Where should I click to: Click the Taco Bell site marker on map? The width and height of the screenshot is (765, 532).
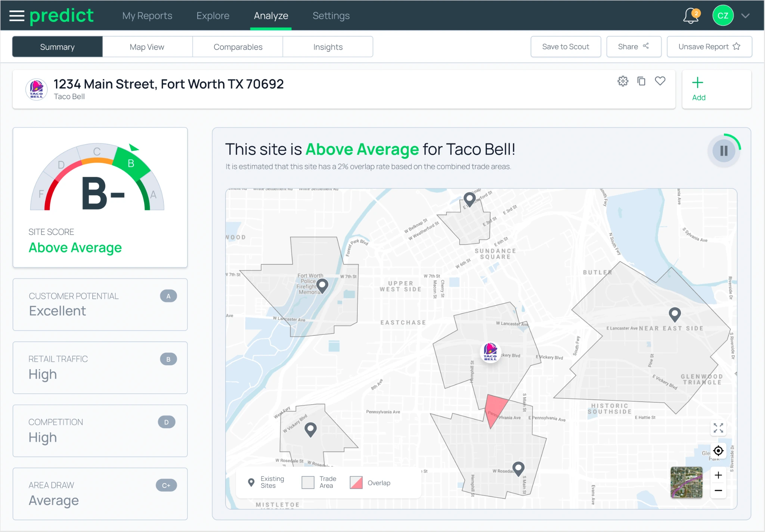coord(490,352)
